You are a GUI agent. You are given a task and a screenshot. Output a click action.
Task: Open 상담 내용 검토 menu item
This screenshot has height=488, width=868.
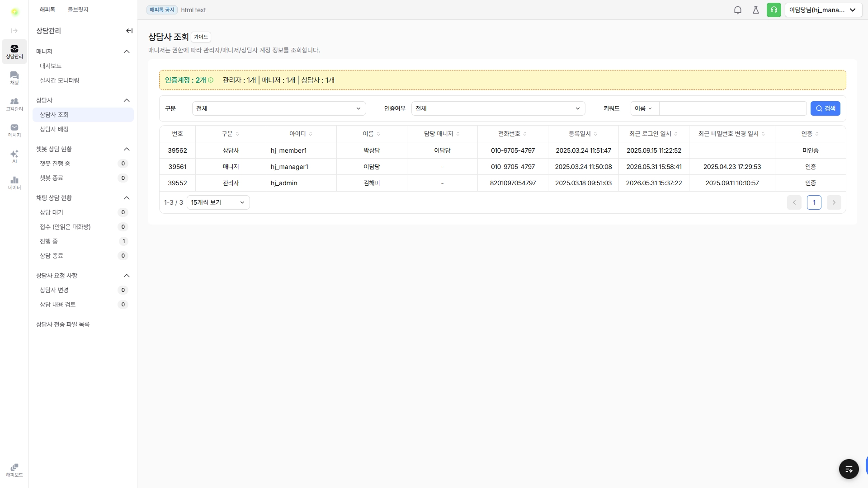click(83, 305)
